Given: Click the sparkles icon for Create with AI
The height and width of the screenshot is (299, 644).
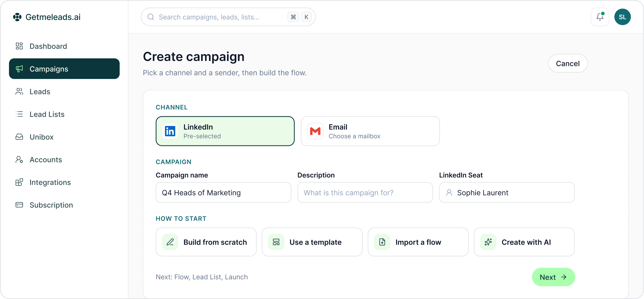Looking at the screenshot, I should [x=488, y=242].
